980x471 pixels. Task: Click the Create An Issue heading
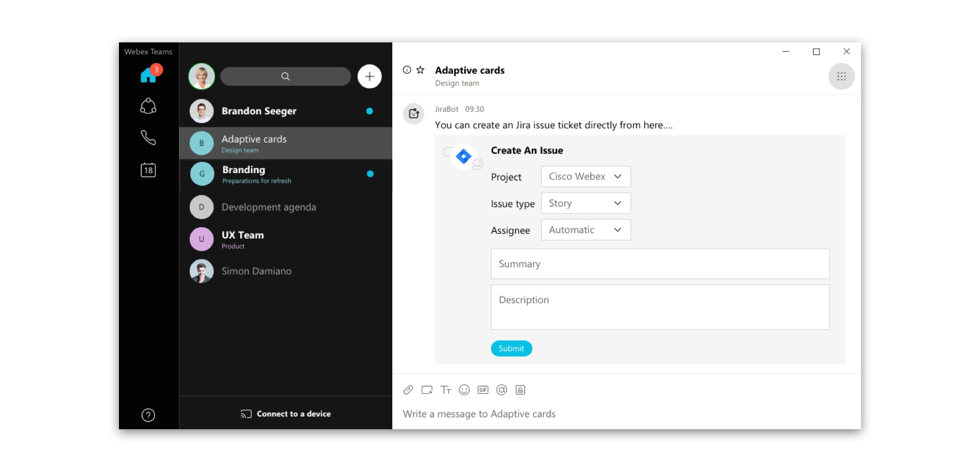tap(527, 150)
